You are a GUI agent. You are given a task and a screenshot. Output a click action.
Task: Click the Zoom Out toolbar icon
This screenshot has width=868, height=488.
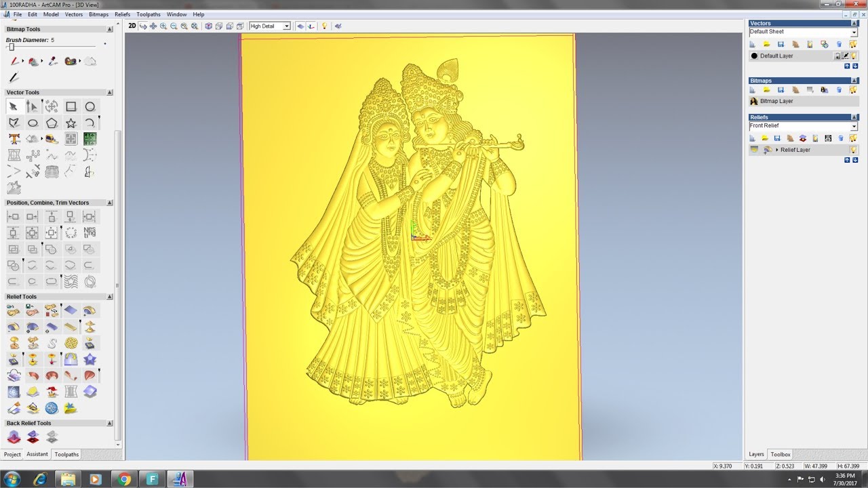coord(174,26)
